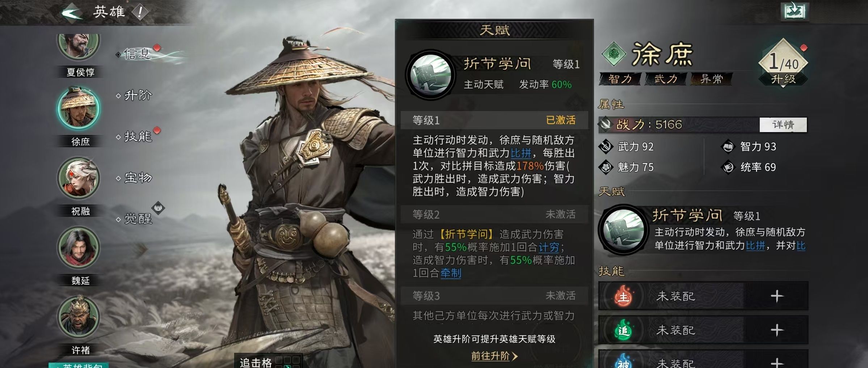Click the 比拼 keyword link in level 1
This screenshot has width=868, height=368.
coord(521,153)
